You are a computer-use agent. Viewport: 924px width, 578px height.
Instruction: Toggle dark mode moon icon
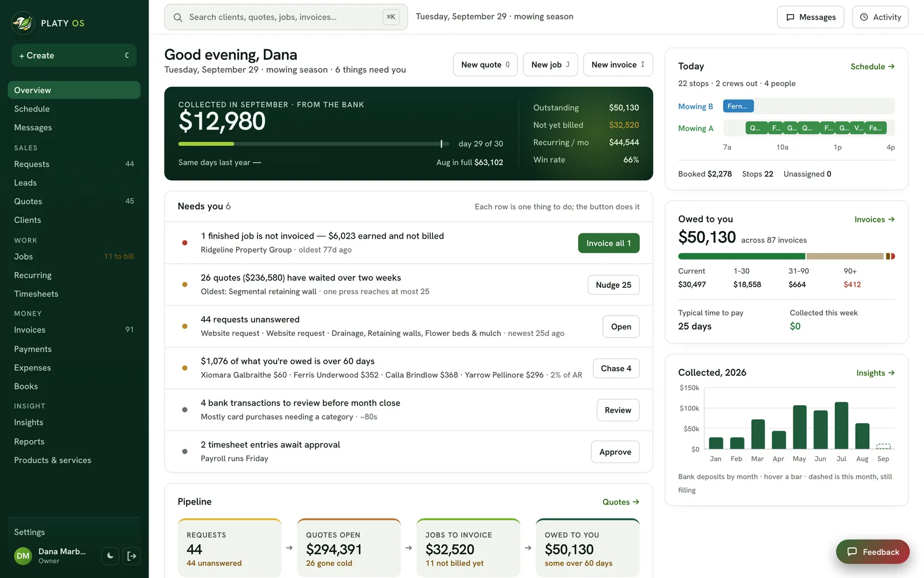pos(110,556)
